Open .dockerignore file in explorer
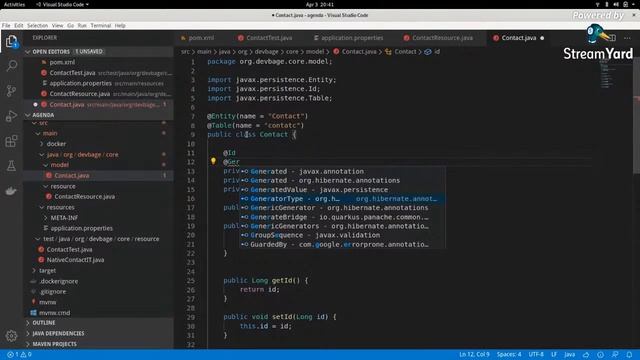This screenshot has height=360, width=640. point(59,281)
